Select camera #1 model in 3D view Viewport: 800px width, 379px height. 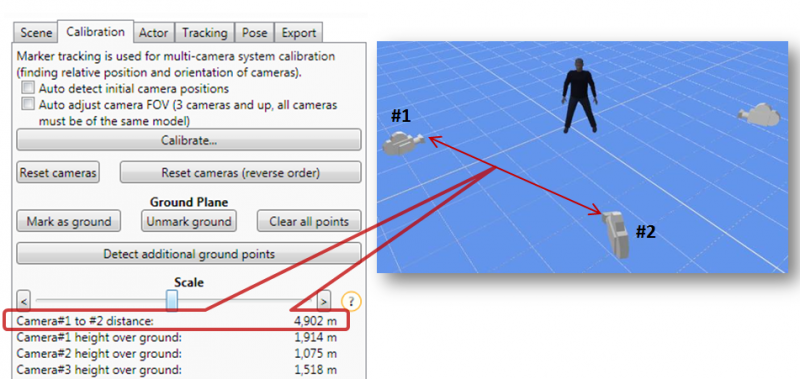pyautogui.click(x=402, y=143)
